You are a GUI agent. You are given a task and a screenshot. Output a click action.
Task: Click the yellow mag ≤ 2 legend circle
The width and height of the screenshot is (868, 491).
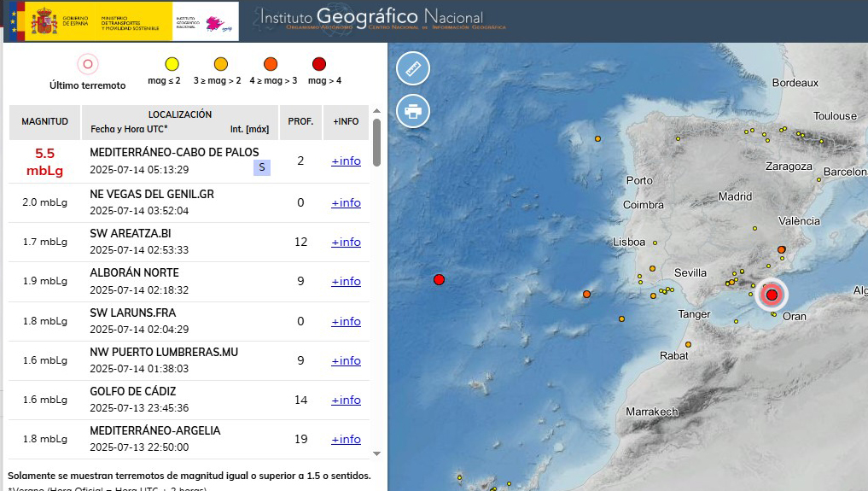(x=172, y=64)
